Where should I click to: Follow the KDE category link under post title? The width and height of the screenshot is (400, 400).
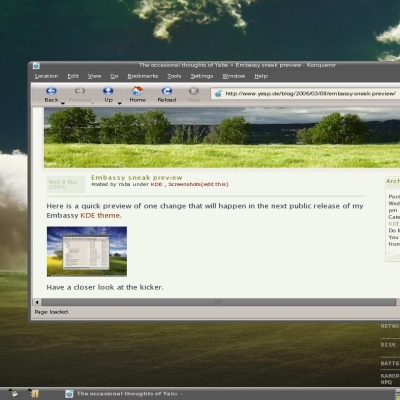(156, 184)
